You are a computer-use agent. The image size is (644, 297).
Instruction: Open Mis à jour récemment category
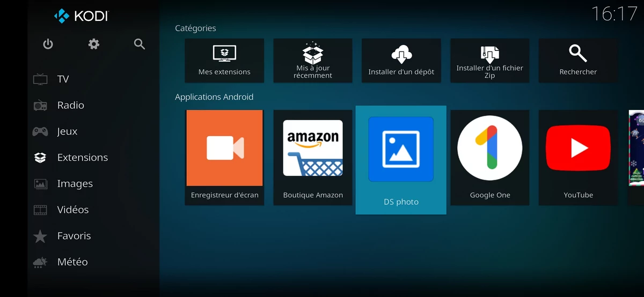[313, 61]
